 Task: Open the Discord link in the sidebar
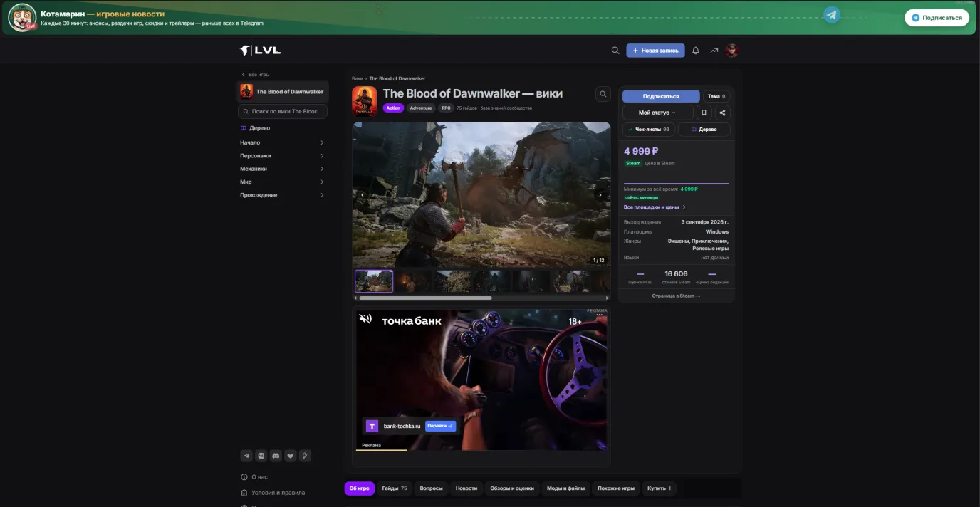click(x=276, y=456)
